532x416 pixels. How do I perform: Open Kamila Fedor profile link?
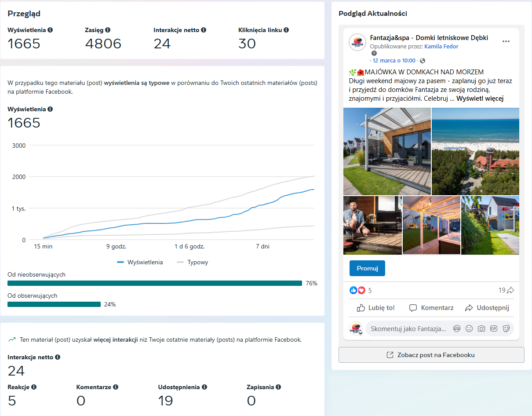[441, 47]
